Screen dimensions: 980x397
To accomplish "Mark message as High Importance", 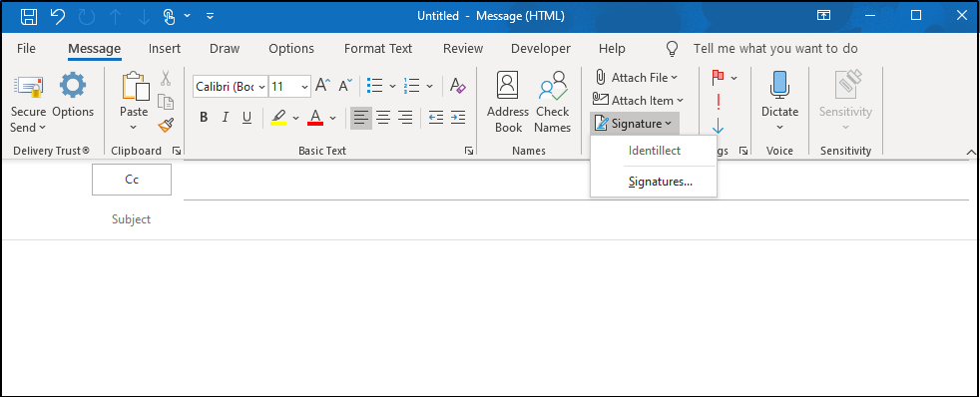I will click(x=719, y=102).
